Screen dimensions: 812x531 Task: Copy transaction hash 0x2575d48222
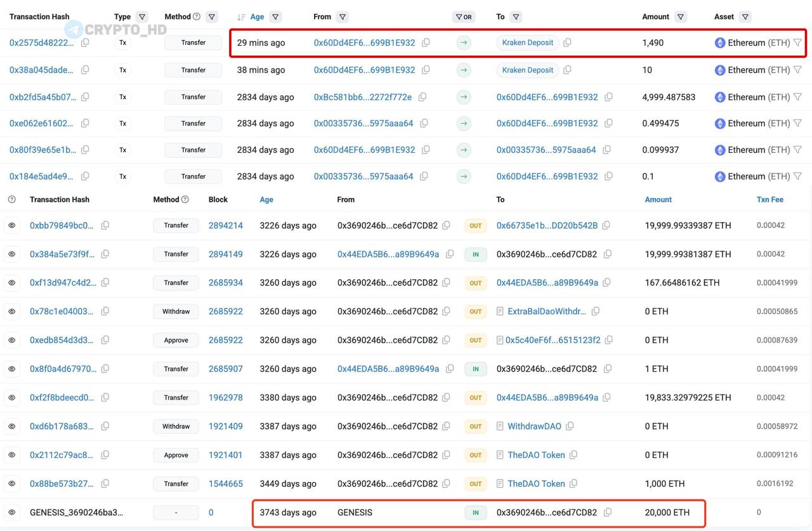85,43
